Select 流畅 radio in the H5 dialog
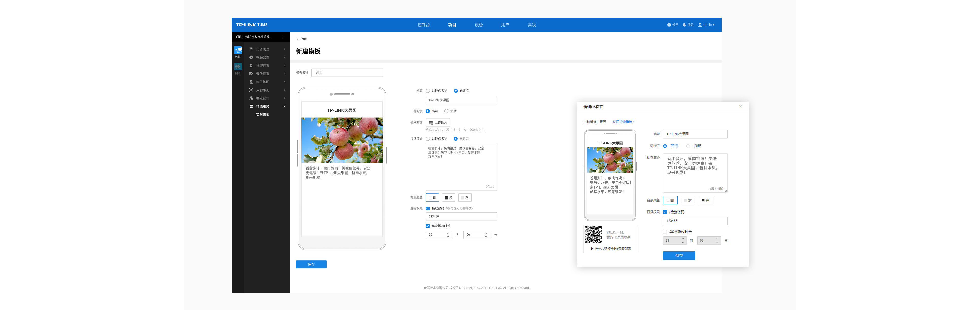980x310 pixels. (x=688, y=146)
